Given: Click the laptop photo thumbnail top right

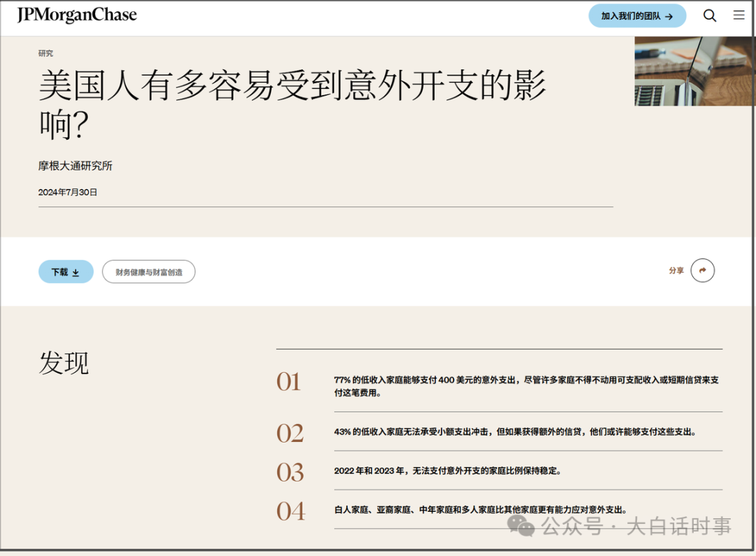Looking at the screenshot, I should click(694, 71).
